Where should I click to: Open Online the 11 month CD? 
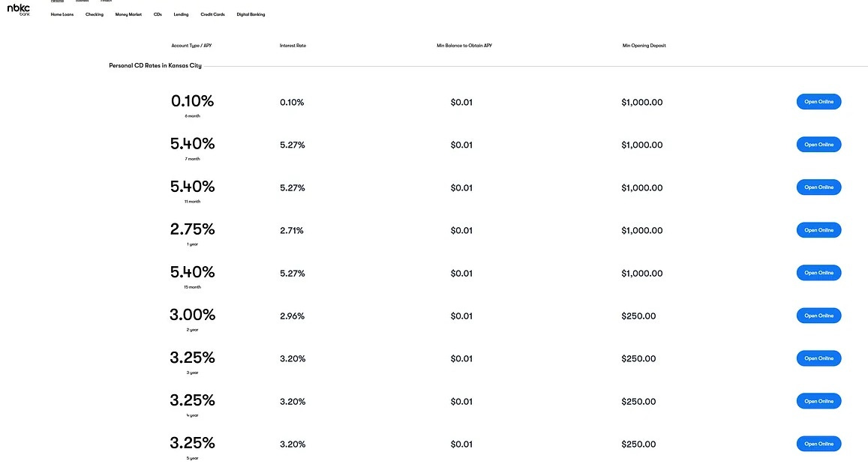point(818,187)
